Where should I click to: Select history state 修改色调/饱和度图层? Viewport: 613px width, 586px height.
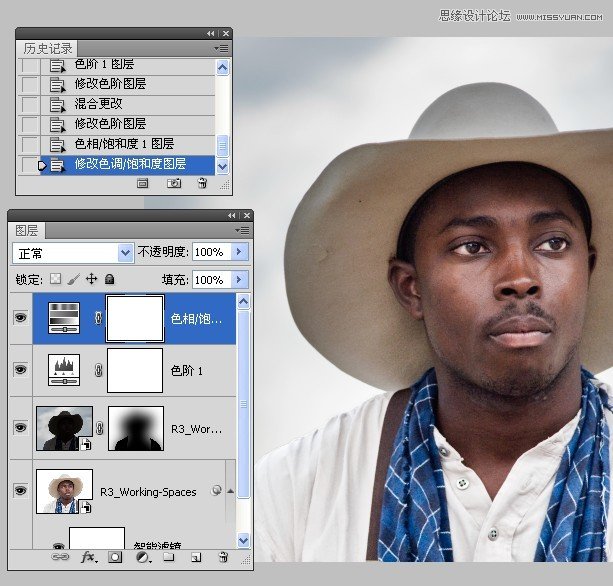[x=127, y=165]
